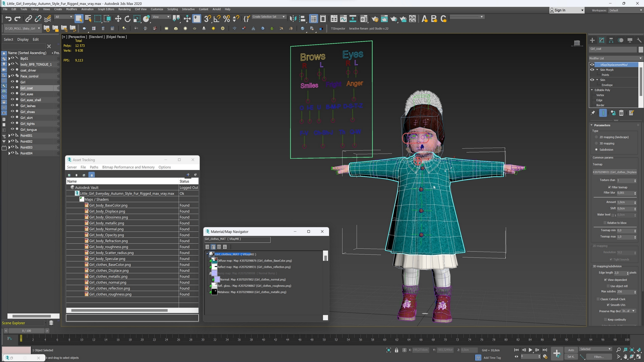Toggle the selection lock padlock icon
The height and width of the screenshot is (362, 644).
tap(396, 350)
